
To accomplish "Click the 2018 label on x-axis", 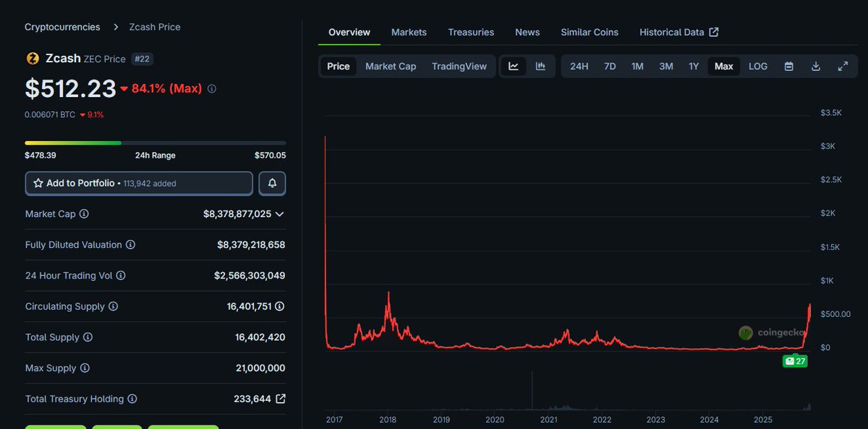I will coord(388,420).
